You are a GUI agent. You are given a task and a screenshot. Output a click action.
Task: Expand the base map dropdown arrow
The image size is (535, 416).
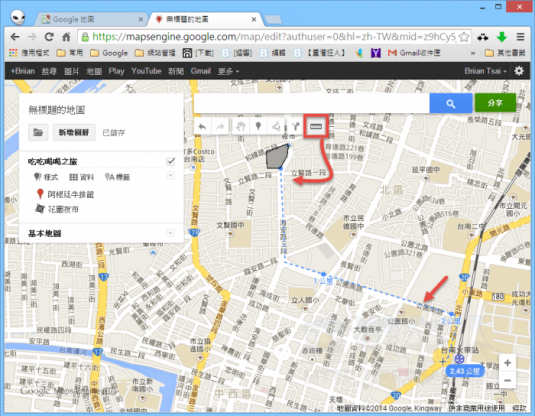tap(171, 233)
